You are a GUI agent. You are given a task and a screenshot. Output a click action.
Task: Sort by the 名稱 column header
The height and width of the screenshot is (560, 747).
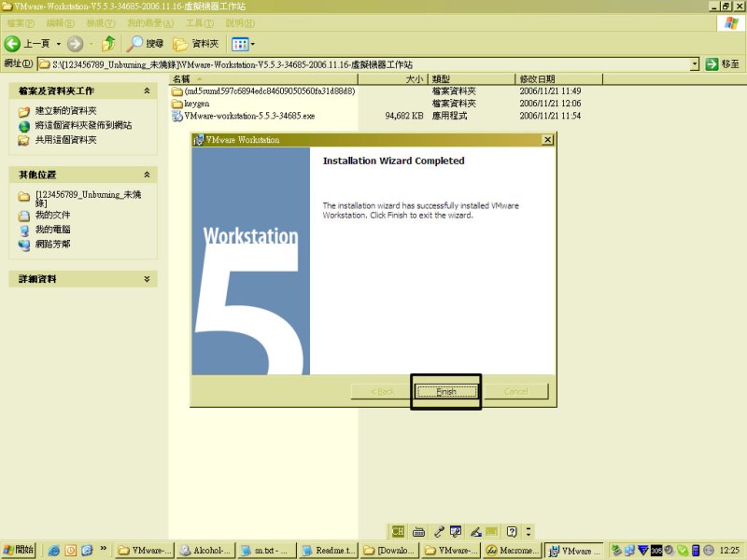tap(263, 79)
